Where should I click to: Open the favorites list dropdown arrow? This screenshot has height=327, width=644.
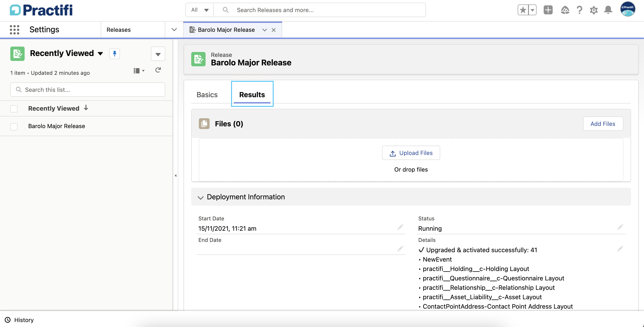click(532, 10)
